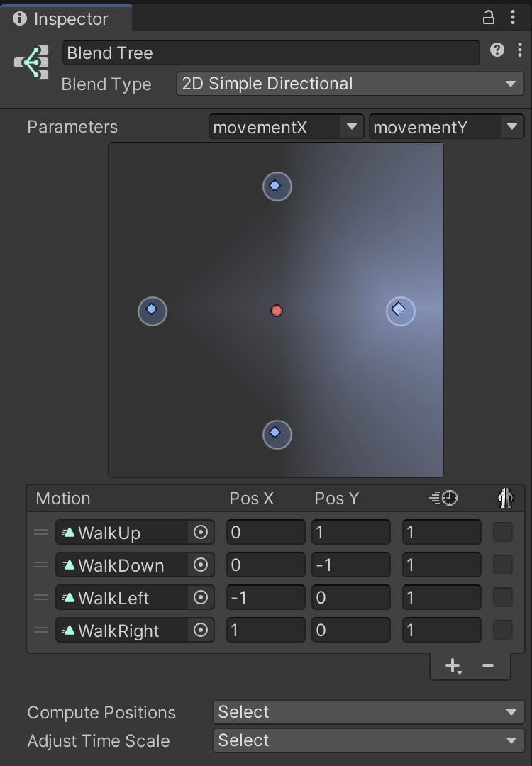Add a new motion with the plus button
This screenshot has height=766, width=532.
point(453,665)
